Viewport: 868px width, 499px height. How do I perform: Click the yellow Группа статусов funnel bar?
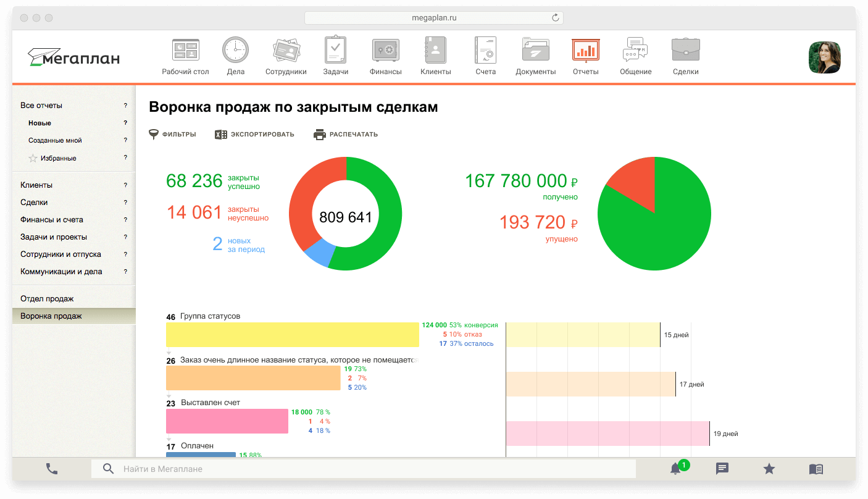click(x=293, y=335)
